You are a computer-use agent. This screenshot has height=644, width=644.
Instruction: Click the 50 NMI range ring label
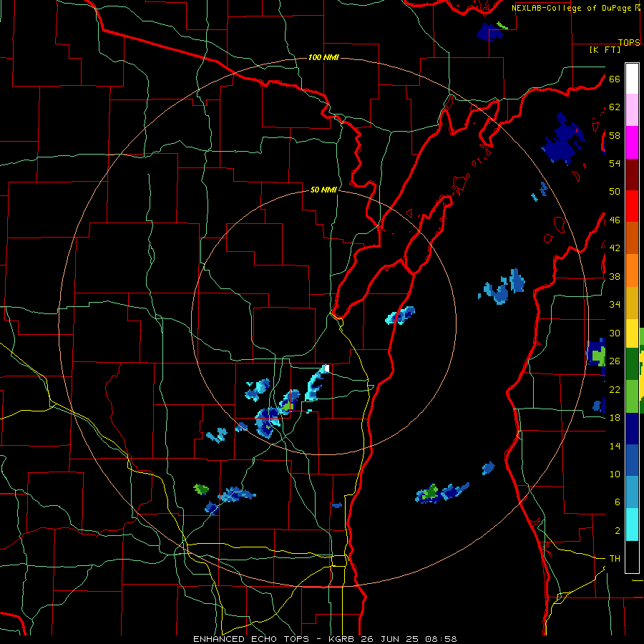[323, 190]
